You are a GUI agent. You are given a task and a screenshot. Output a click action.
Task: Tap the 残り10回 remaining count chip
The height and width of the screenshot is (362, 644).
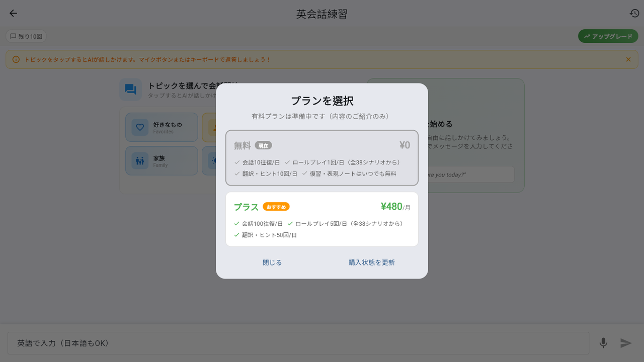coord(26,36)
